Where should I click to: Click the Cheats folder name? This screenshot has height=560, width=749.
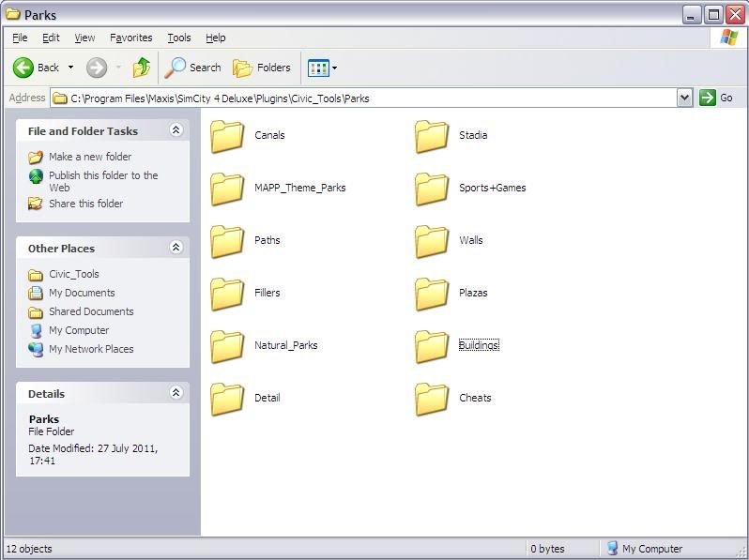coord(475,398)
